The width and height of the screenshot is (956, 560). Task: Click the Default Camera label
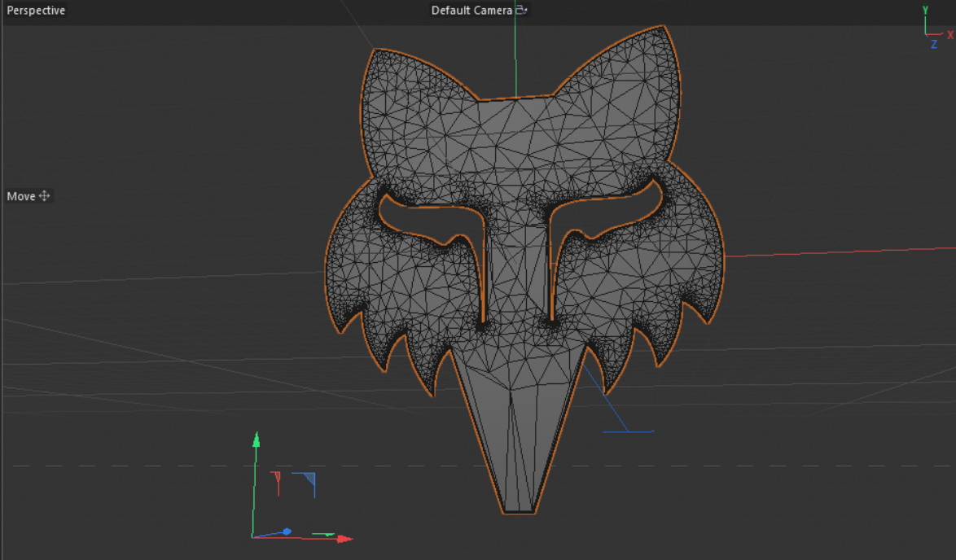[x=471, y=11]
